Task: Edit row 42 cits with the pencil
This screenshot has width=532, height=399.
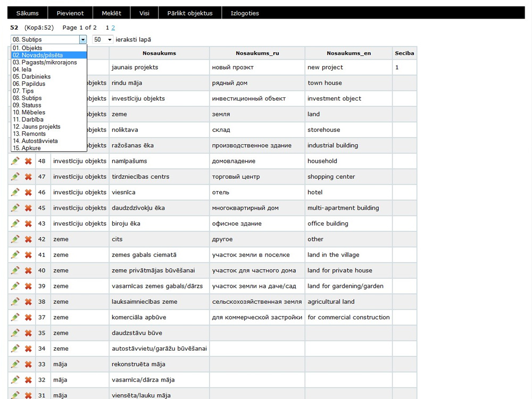Action: (x=15, y=239)
